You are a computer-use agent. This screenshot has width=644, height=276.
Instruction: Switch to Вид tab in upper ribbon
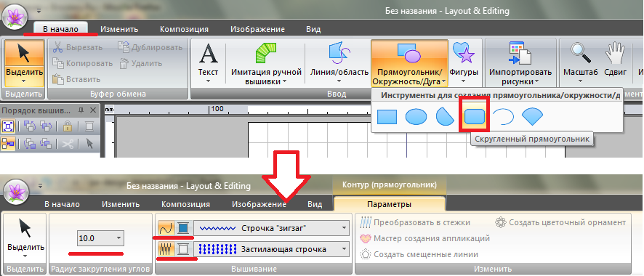313,29
